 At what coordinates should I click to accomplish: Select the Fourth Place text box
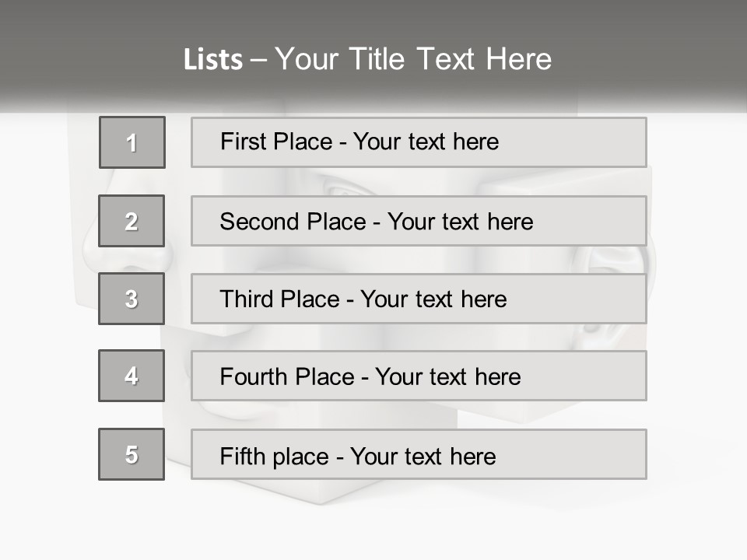coord(419,376)
